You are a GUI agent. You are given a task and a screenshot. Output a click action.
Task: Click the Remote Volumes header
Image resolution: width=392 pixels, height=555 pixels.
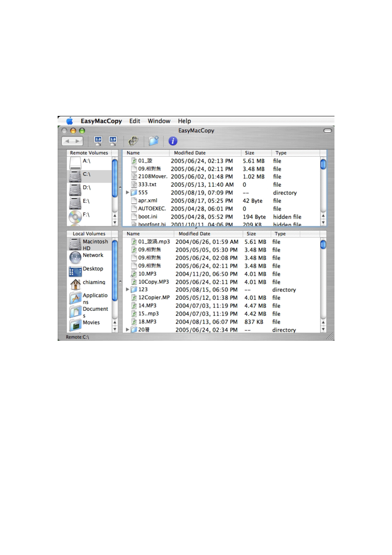coord(89,153)
